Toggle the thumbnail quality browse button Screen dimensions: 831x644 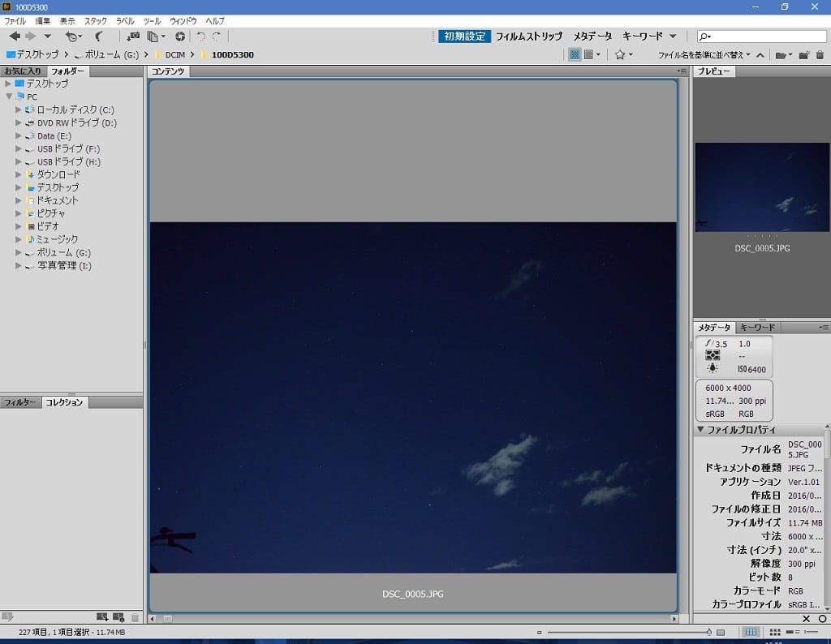575,55
